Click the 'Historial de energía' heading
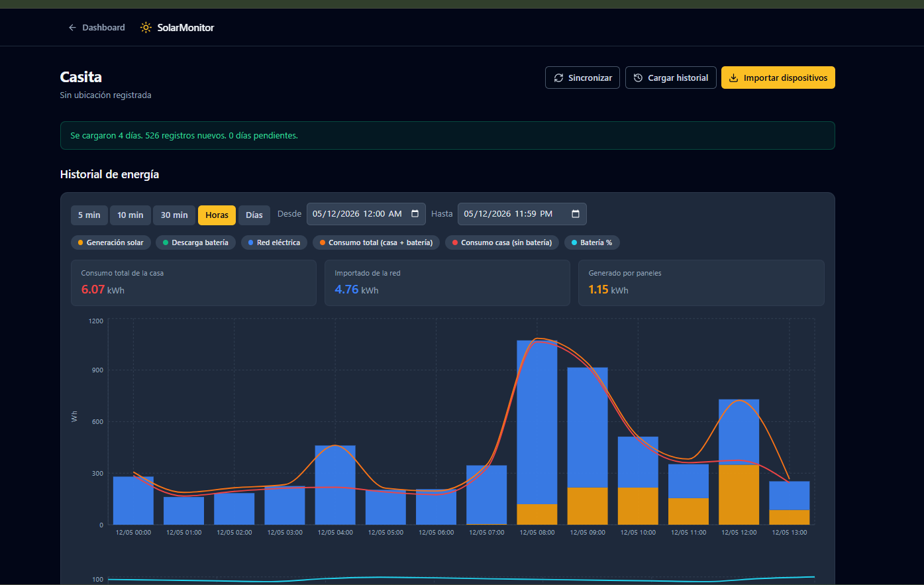Screen dimensions: 924x585 click(109, 174)
